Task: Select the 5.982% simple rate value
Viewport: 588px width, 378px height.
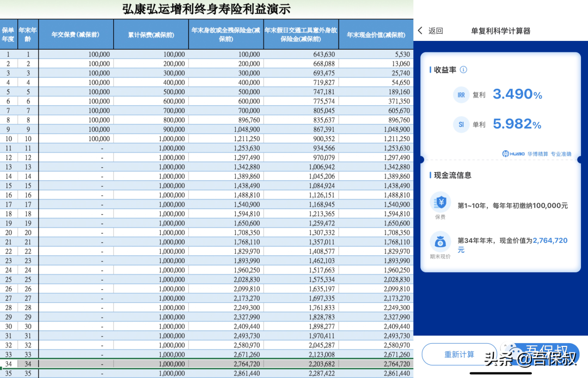Action: tap(517, 124)
